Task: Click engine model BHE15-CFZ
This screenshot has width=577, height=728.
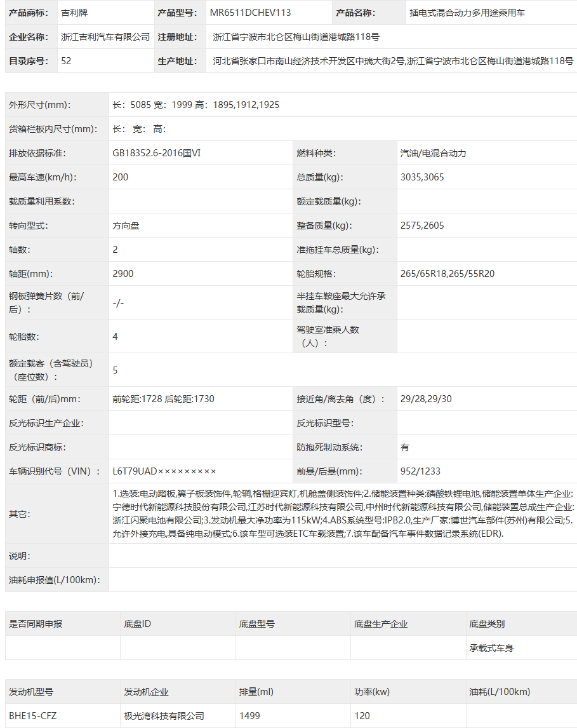Action: tap(32, 716)
